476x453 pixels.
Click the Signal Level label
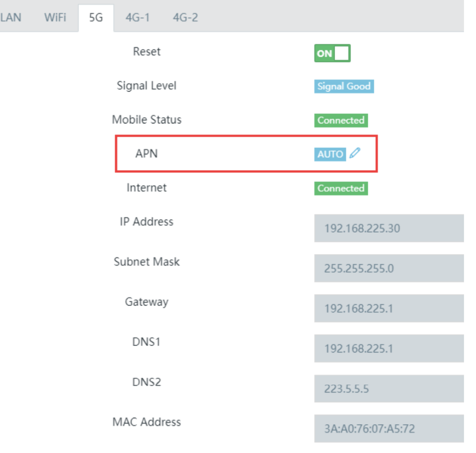(146, 86)
